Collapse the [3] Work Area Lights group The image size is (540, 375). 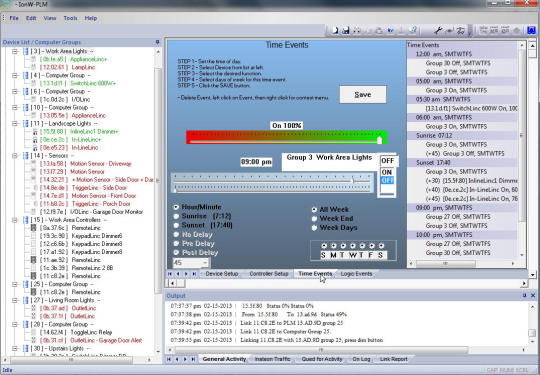(x=15, y=51)
